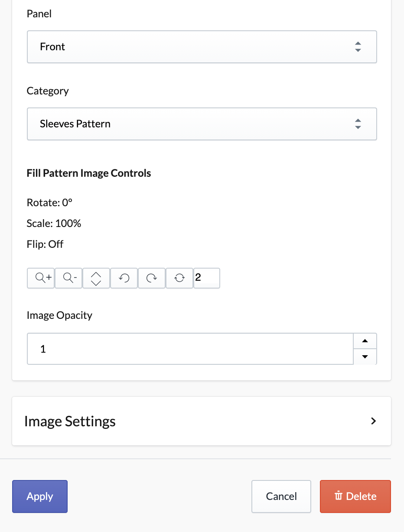Flip the fill pattern image vertically

[x=96, y=278]
